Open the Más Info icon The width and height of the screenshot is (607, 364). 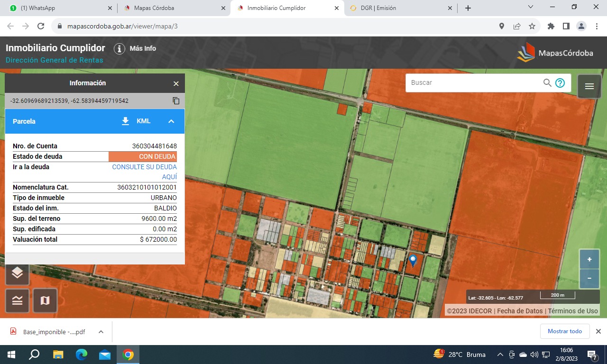click(120, 48)
